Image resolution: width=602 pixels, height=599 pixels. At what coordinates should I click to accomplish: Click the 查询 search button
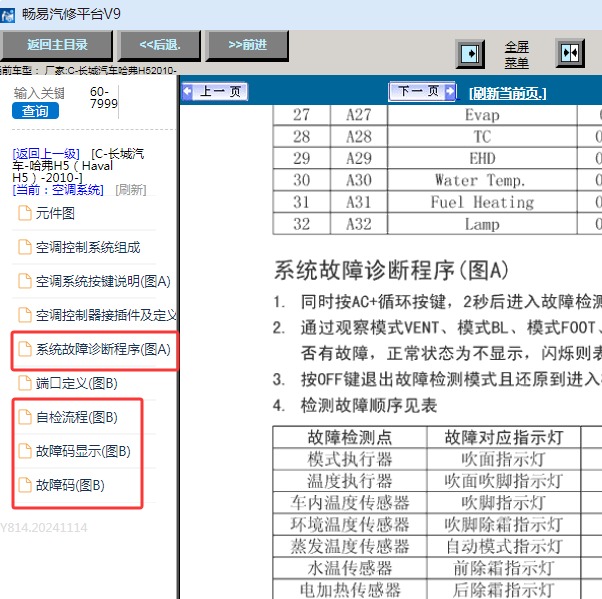(35, 111)
